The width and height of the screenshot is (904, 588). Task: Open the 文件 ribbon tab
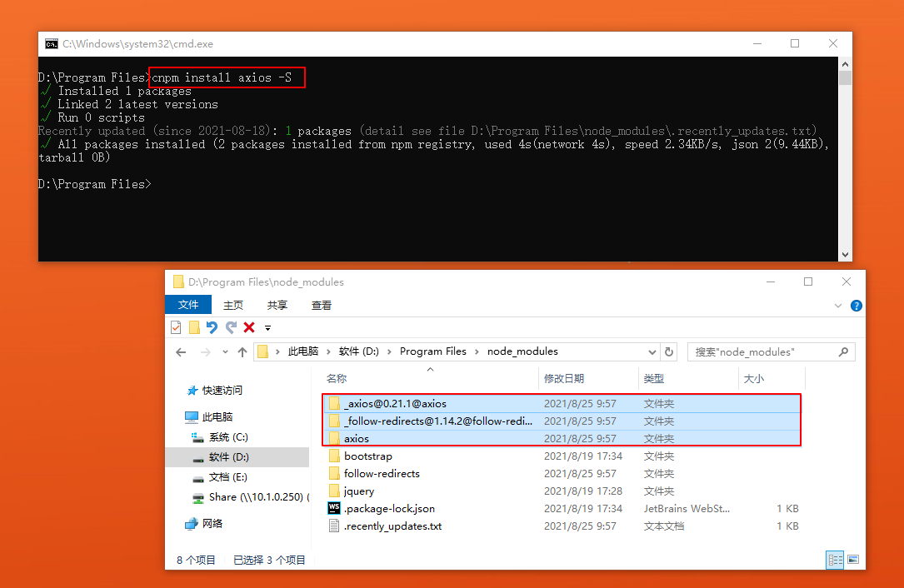click(x=188, y=305)
